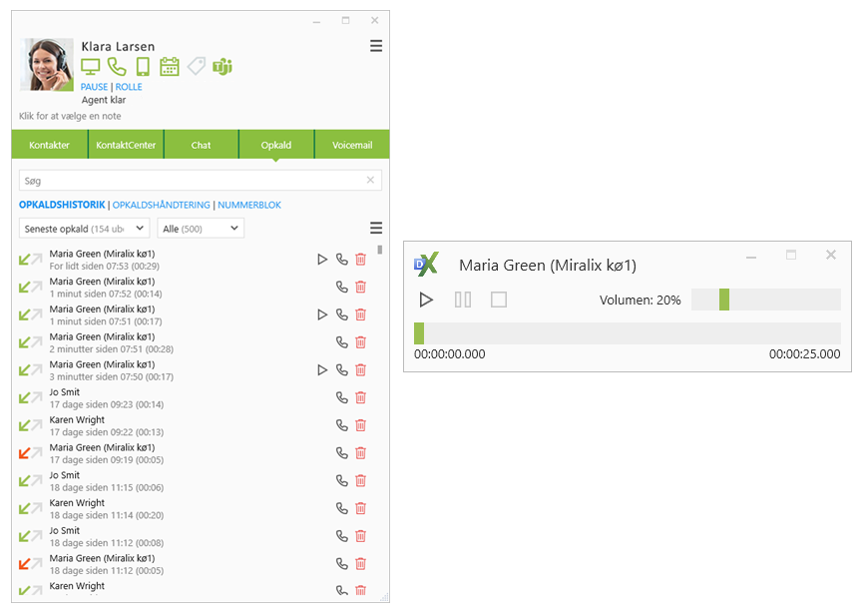Click Klara Larsen's profile photo
This screenshot has height=616, width=868.
(47, 64)
